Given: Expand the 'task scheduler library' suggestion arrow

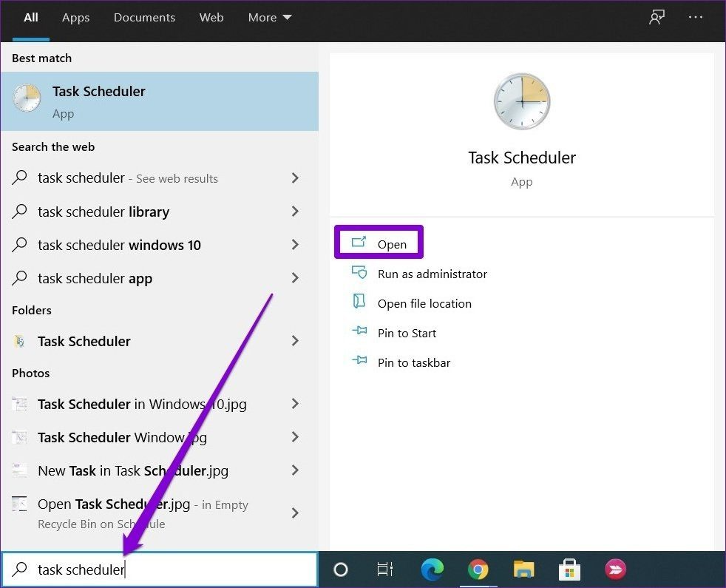Looking at the screenshot, I should (295, 212).
